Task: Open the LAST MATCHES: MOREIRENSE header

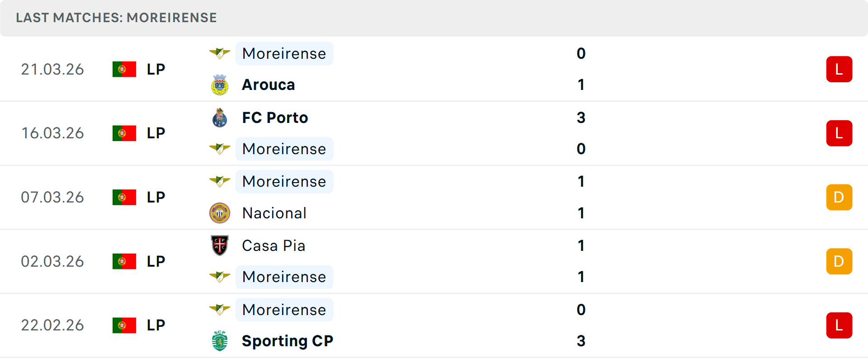Action: click(x=116, y=18)
